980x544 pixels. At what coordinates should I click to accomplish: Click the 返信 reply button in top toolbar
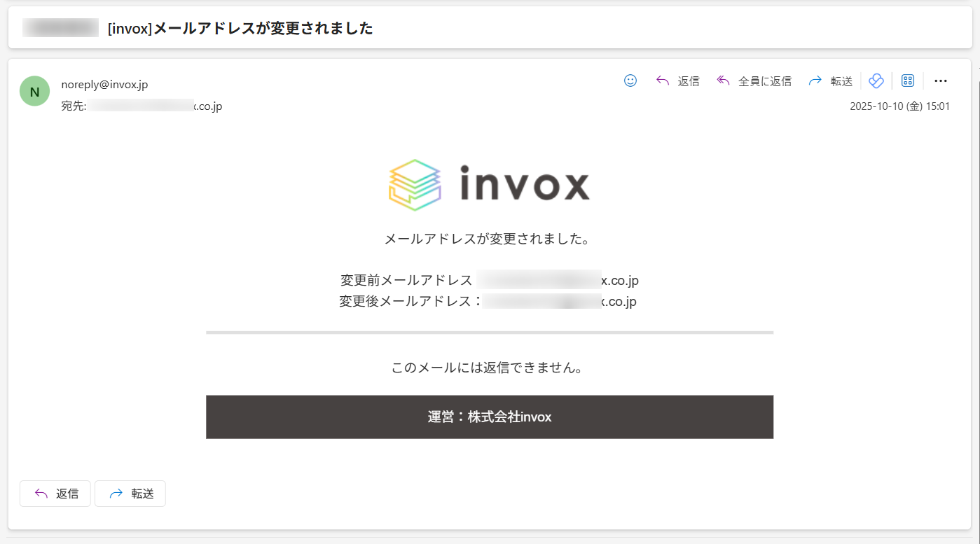tap(677, 81)
